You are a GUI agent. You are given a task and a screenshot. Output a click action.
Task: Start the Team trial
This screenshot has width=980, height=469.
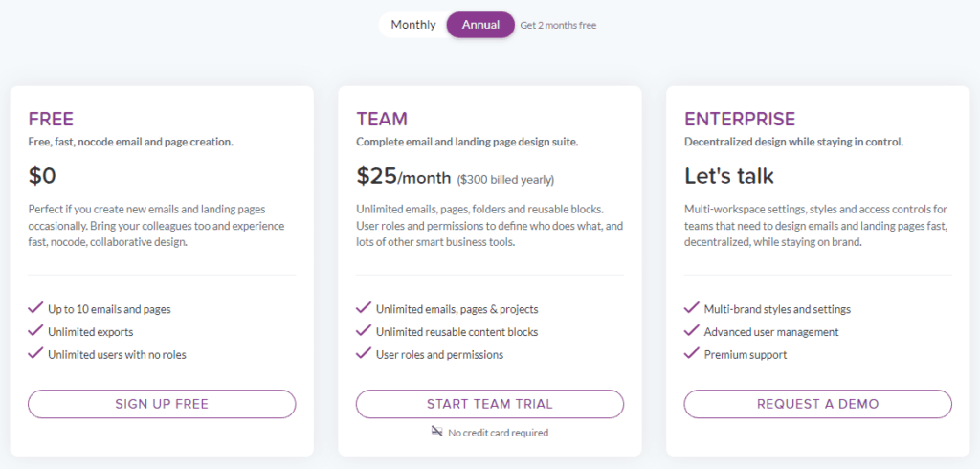(489, 404)
